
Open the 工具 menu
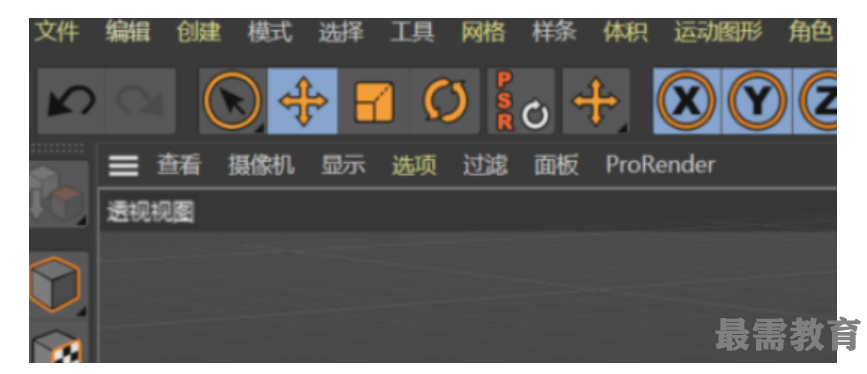click(x=412, y=32)
